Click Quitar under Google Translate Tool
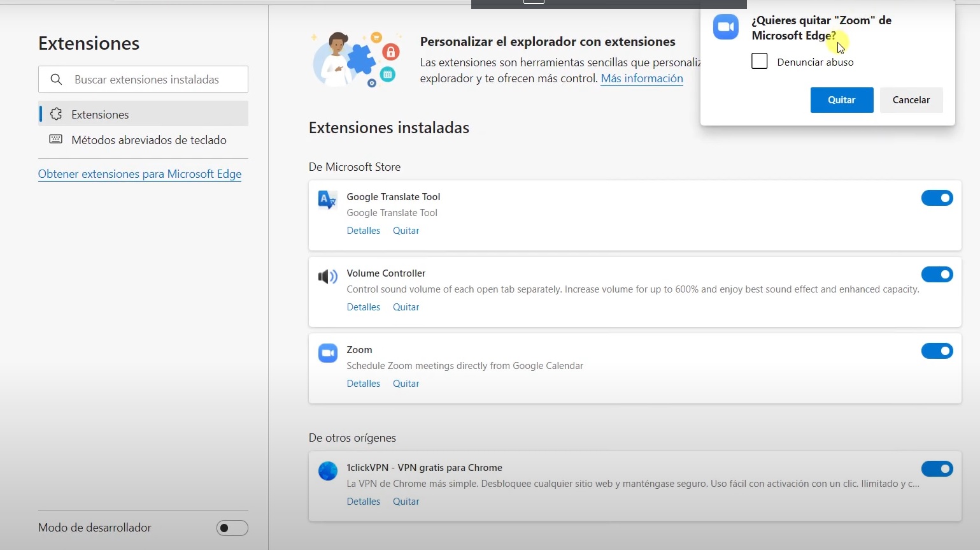This screenshot has width=980, height=550. coord(406,231)
